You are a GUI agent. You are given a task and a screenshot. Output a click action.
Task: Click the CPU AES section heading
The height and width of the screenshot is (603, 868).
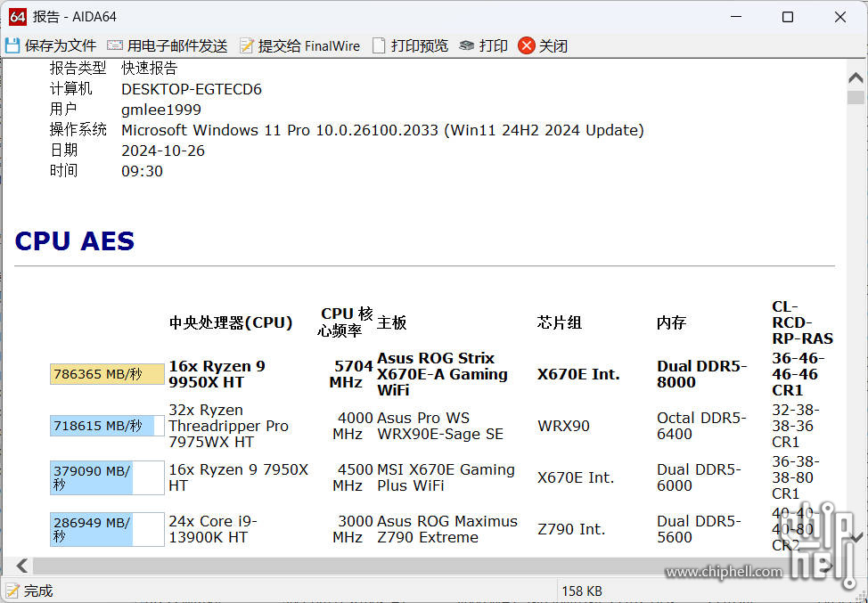(75, 241)
